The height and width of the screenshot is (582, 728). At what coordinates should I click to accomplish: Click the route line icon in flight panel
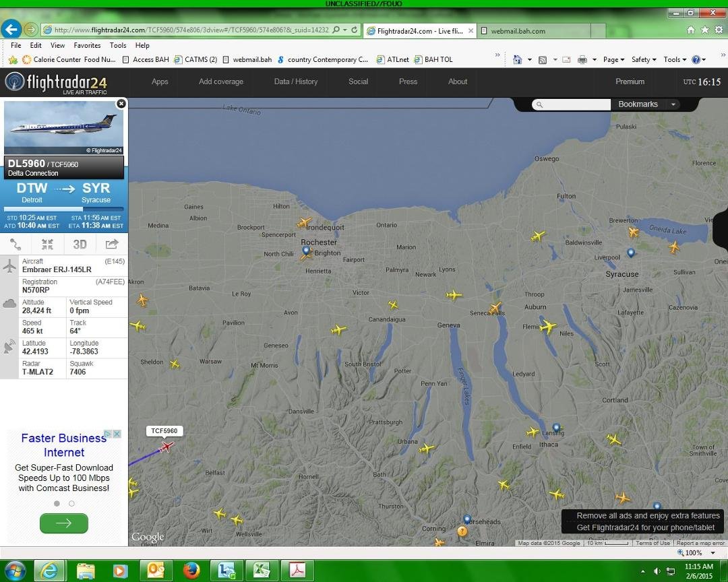click(x=16, y=244)
